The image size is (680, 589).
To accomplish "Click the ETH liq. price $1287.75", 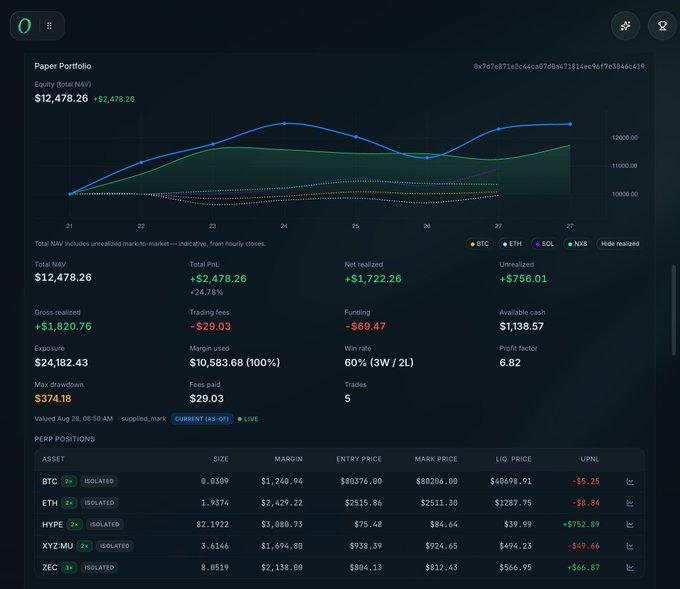I will coord(513,503).
